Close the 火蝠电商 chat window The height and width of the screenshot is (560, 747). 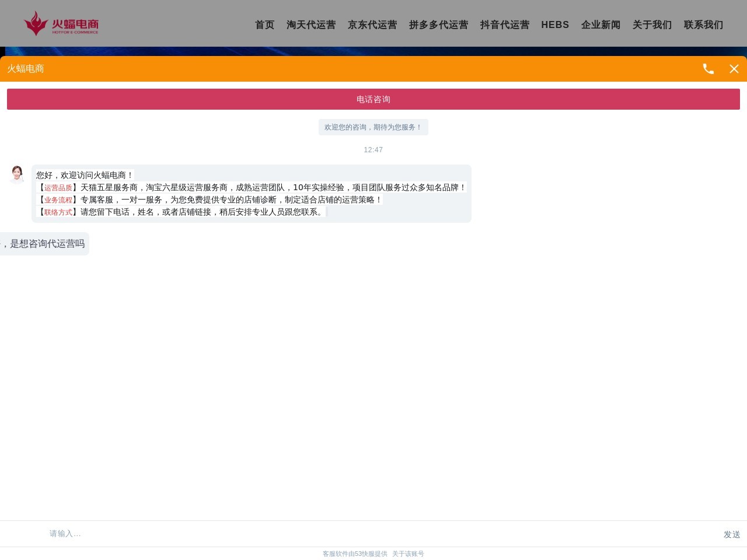pyautogui.click(x=734, y=69)
